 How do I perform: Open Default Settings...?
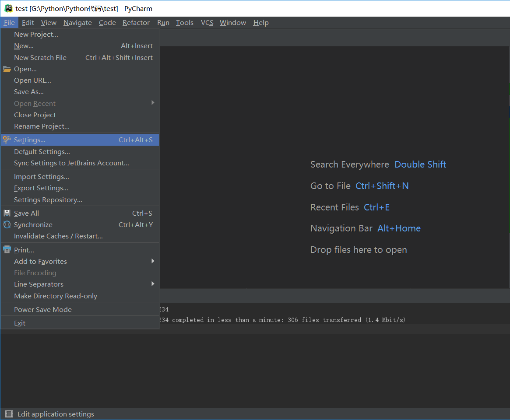coord(80,151)
